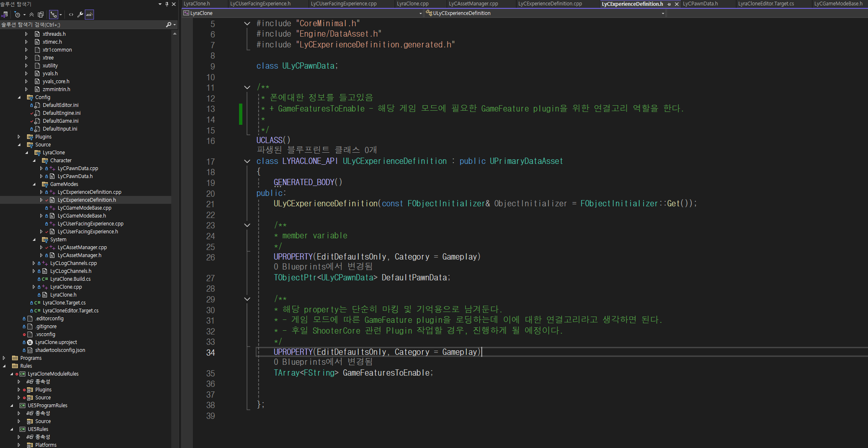Select LyraClone.Target.cs file
The height and width of the screenshot is (448, 868).
64,303
